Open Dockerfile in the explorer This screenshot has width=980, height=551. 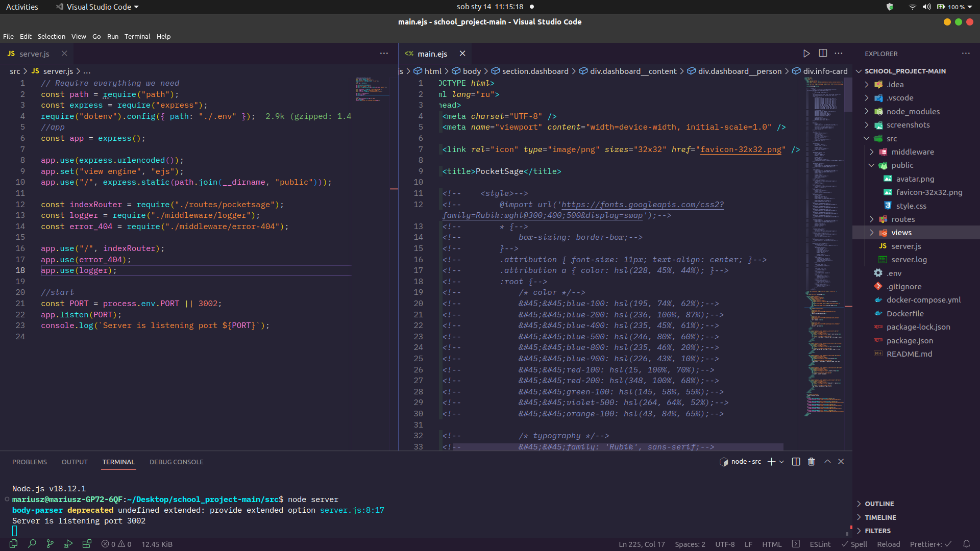905,314
